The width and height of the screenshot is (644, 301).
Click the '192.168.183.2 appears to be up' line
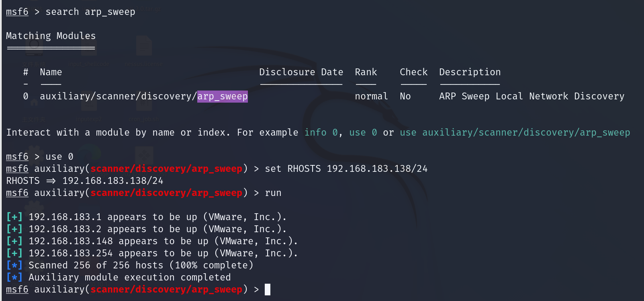tap(146, 229)
